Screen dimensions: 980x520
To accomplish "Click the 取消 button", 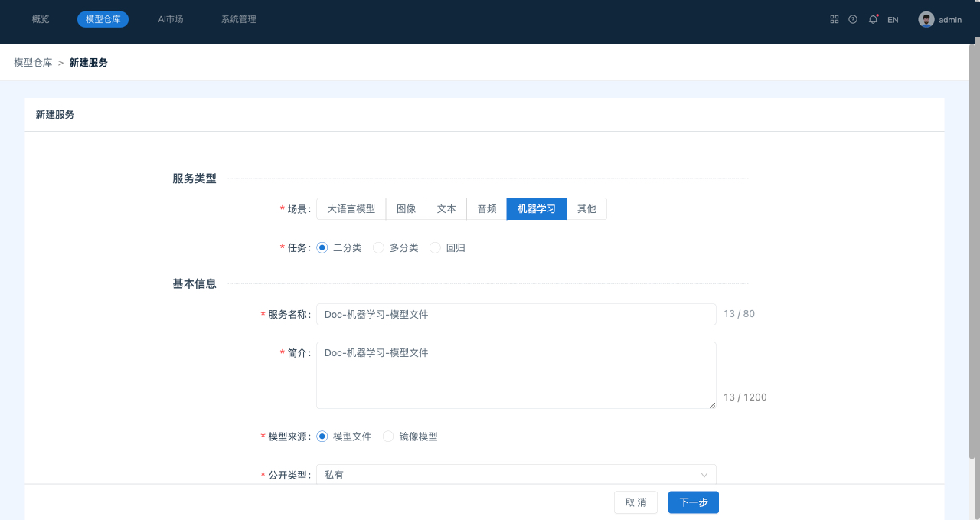I will (x=635, y=502).
